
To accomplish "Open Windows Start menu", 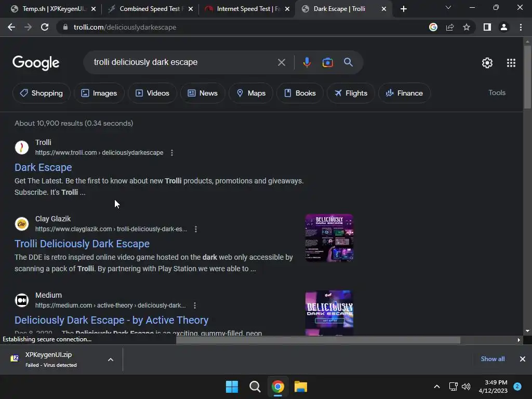I will (x=232, y=387).
